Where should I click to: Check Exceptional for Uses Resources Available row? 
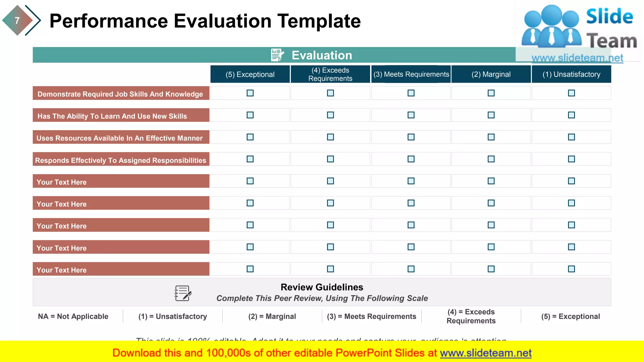[x=250, y=137]
